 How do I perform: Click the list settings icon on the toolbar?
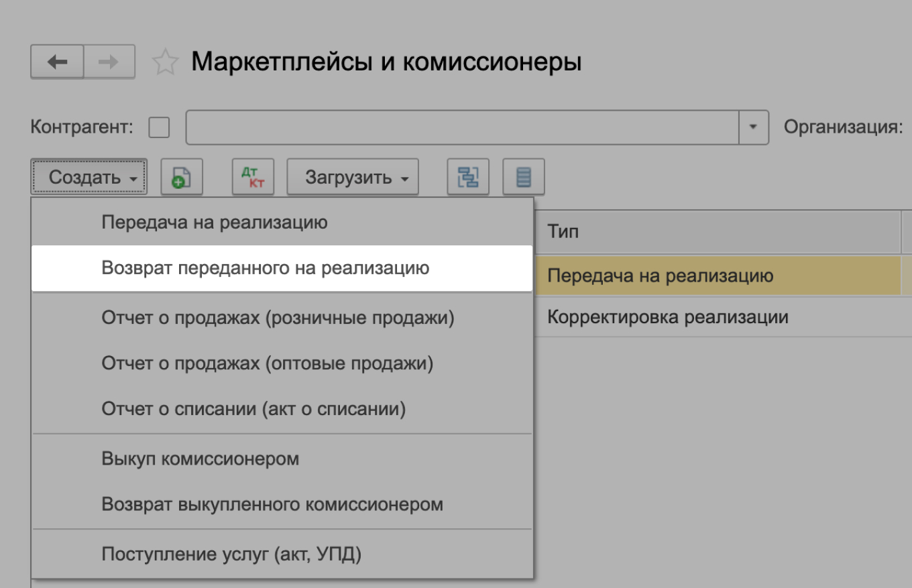point(522,176)
